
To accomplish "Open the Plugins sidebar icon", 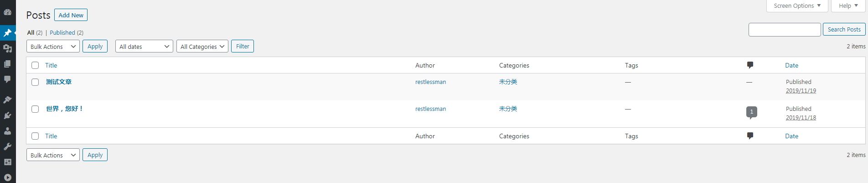I will tap(8, 115).
